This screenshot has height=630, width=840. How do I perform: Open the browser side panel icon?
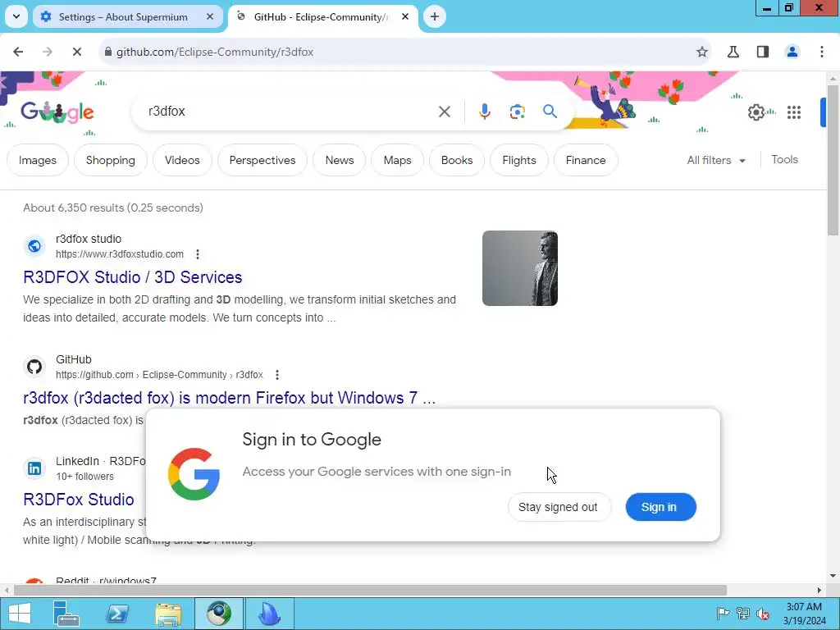pos(763,52)
